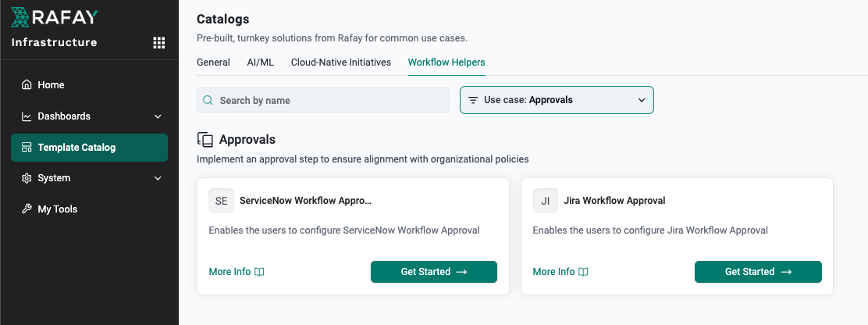868x325 pixels.
Task: Open the Use case: Approvals dropdown
Action: tap(557, 100)
